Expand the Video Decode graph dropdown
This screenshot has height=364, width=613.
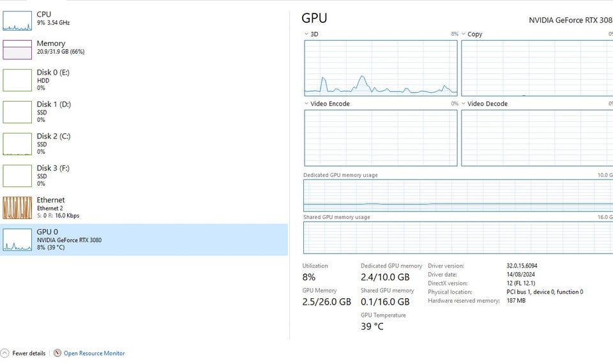click(x=464, y=103)
